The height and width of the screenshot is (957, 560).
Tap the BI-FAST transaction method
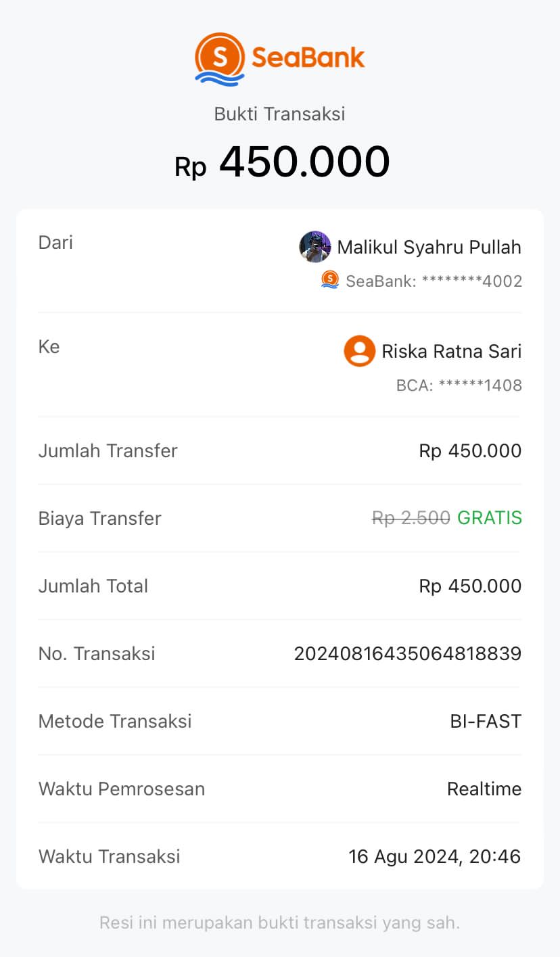point(486,721)
